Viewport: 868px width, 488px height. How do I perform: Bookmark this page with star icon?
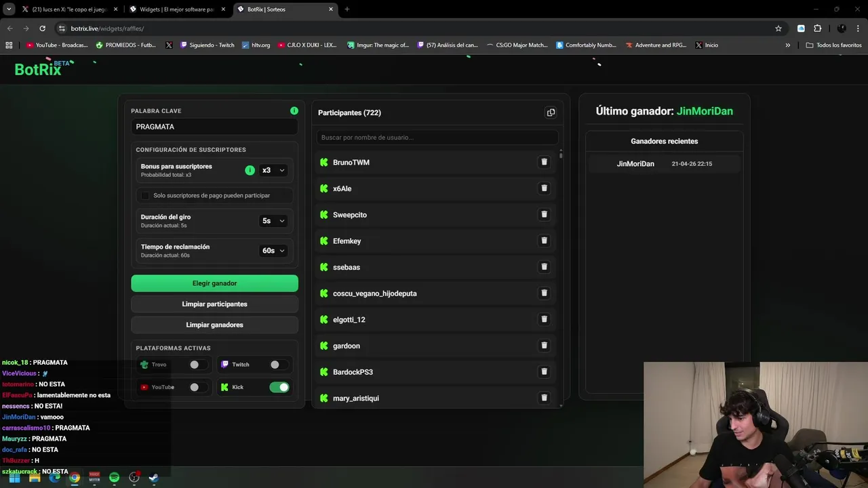click(778, 28)
